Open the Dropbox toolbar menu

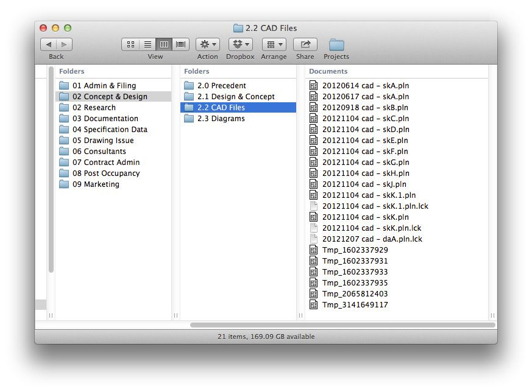click(x=241, y=44)
